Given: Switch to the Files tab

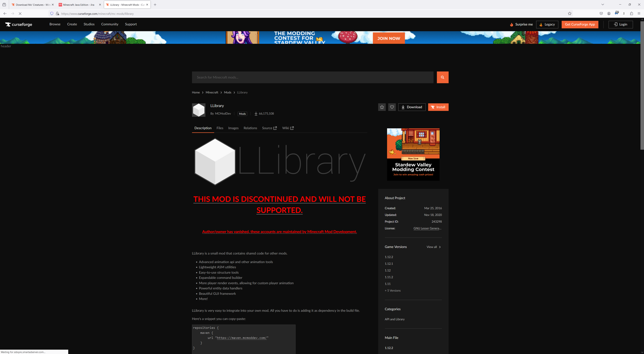Looking at the screenshot, I should click(220, 128).
